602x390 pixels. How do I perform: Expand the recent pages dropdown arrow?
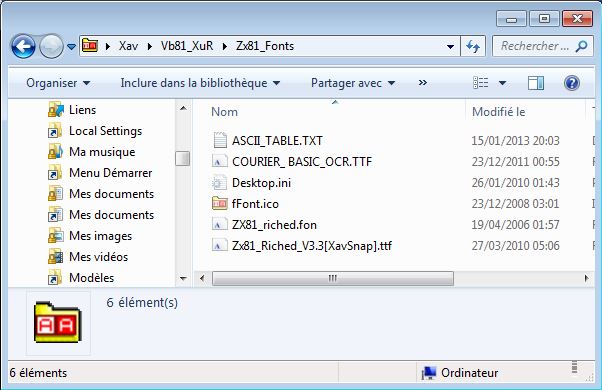point(71,47)
